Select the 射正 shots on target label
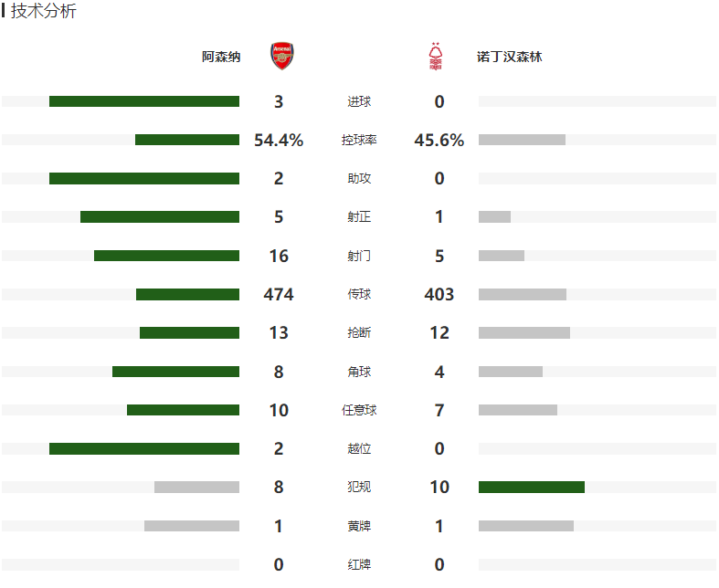 359,216
